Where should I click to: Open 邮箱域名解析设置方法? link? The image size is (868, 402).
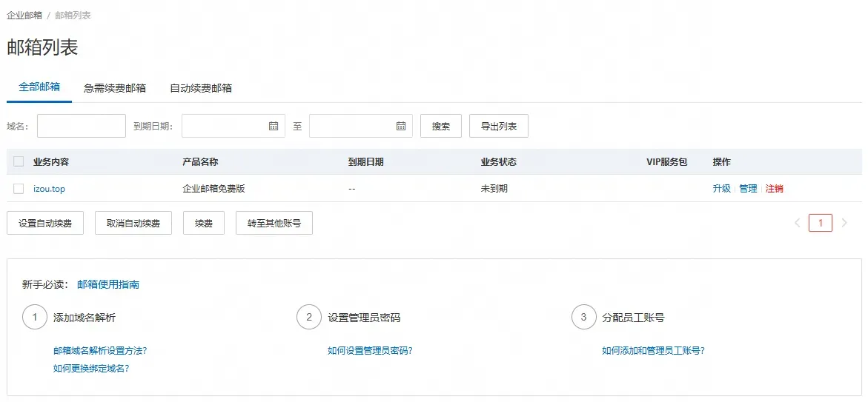click(x=100, y=351)
